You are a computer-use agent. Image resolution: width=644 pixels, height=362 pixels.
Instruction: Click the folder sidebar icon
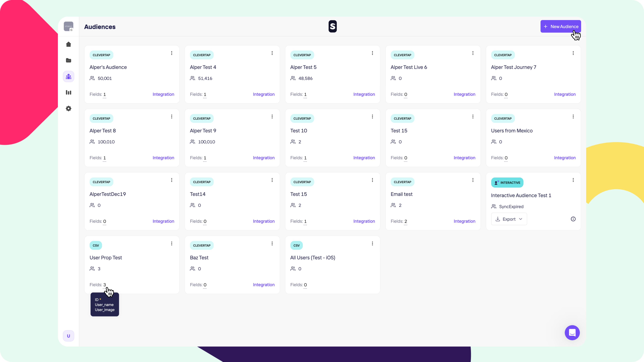click(68, 60)
